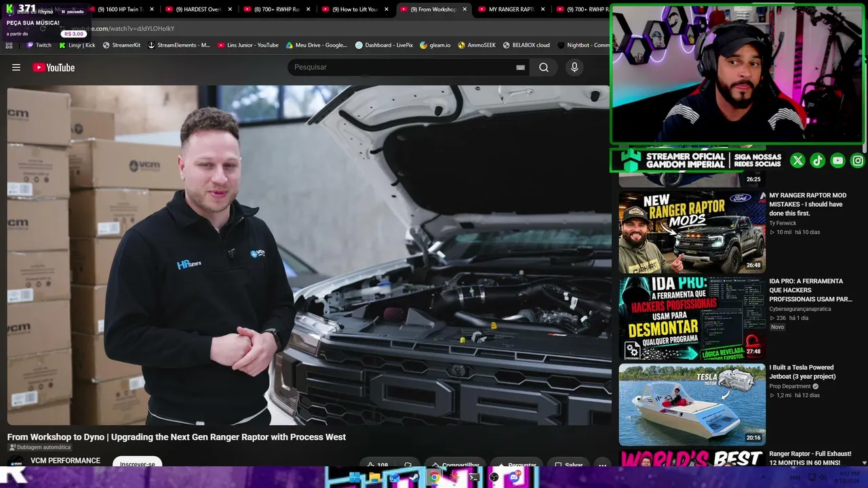Open the 'Meu Drive - Google' bookmark
868x488 pixels.
316,45
